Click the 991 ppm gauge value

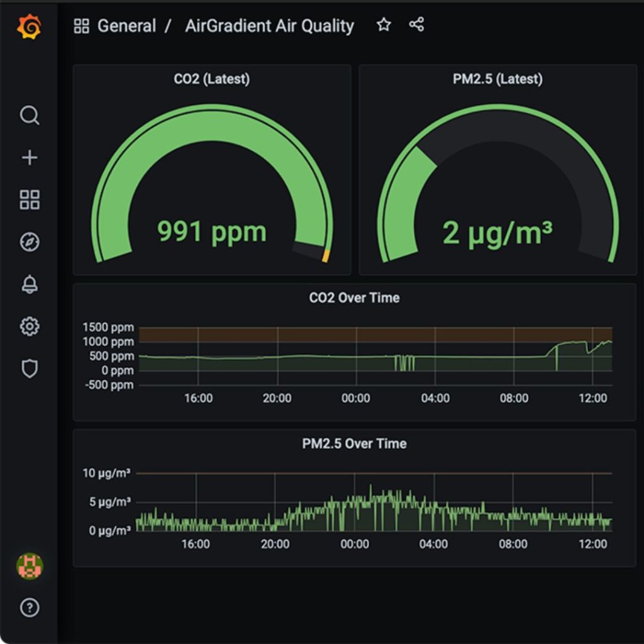(x=212, y=231)
